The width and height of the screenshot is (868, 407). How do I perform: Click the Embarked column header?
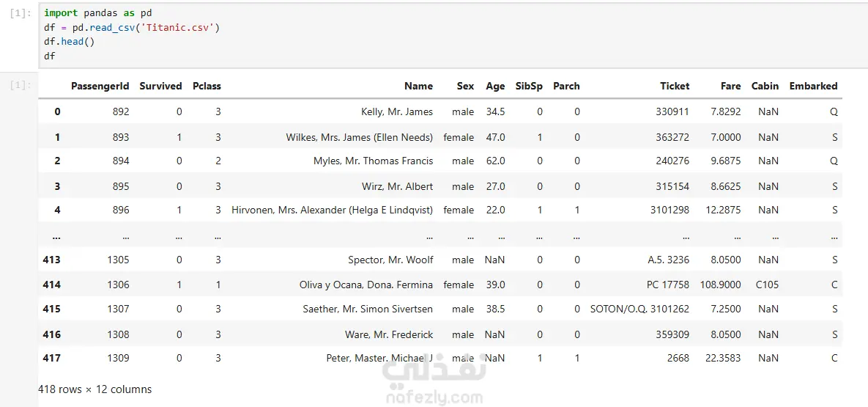(813, 86)
